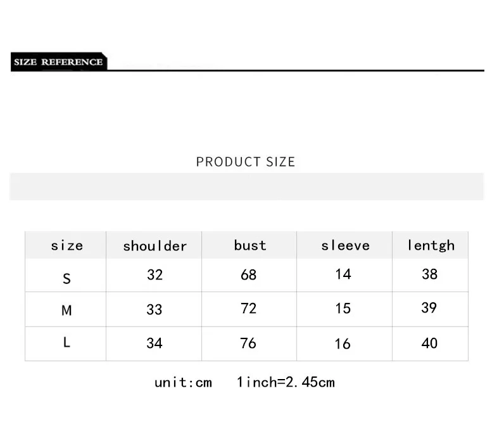
Task: Select the size column header
Action: pyautogui.click(x=67, y=245)
